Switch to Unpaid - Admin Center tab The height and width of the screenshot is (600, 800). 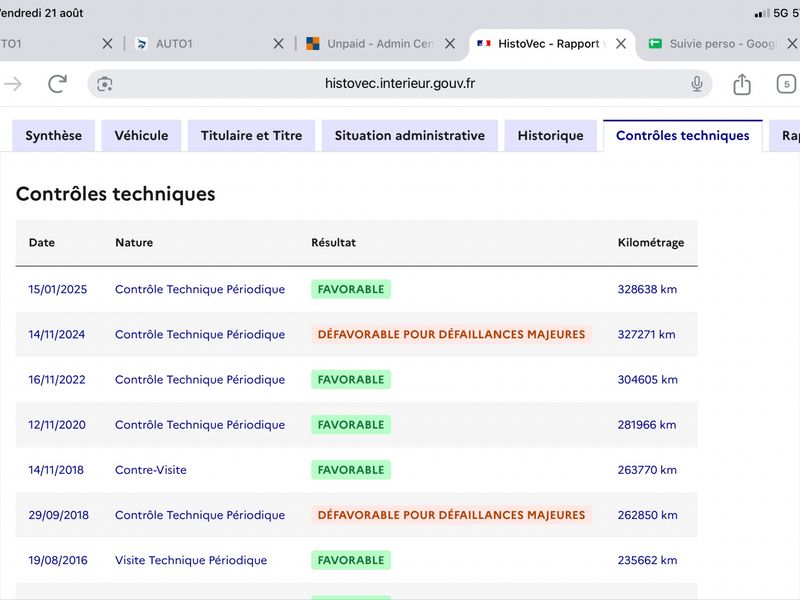(380, 44)
